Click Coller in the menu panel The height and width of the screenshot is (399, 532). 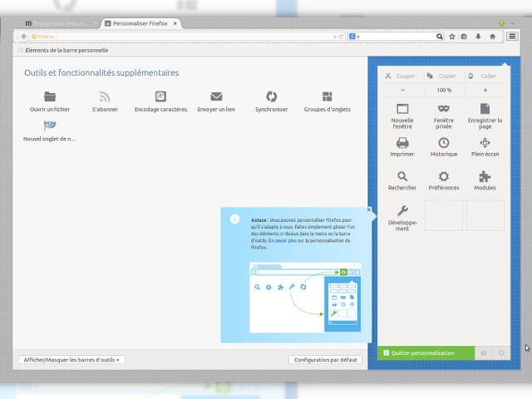(x=482, y=76)
